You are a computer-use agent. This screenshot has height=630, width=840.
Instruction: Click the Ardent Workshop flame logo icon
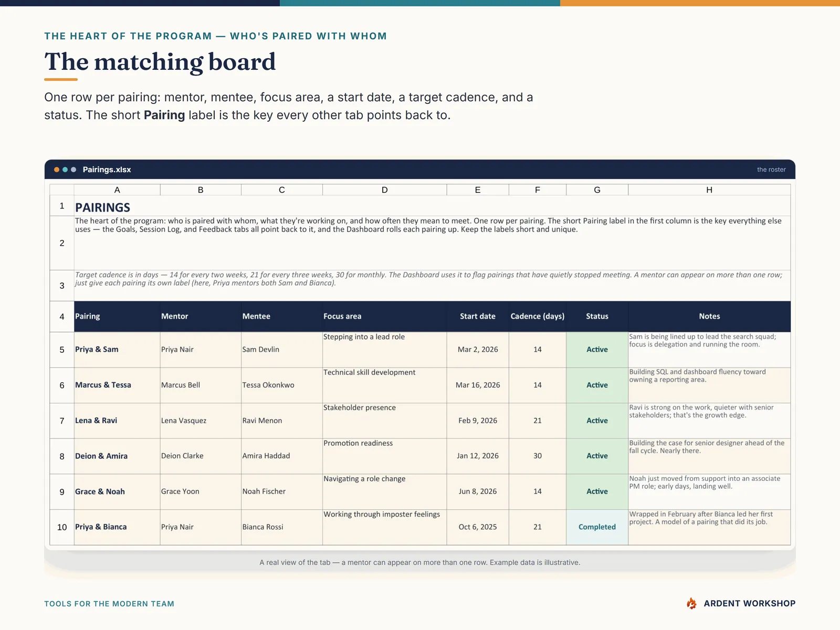pyautogui.click(x=691, y=603)
